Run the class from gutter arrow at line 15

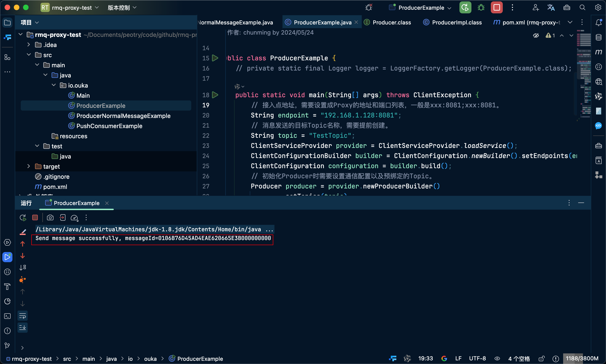tap(215, 58)
